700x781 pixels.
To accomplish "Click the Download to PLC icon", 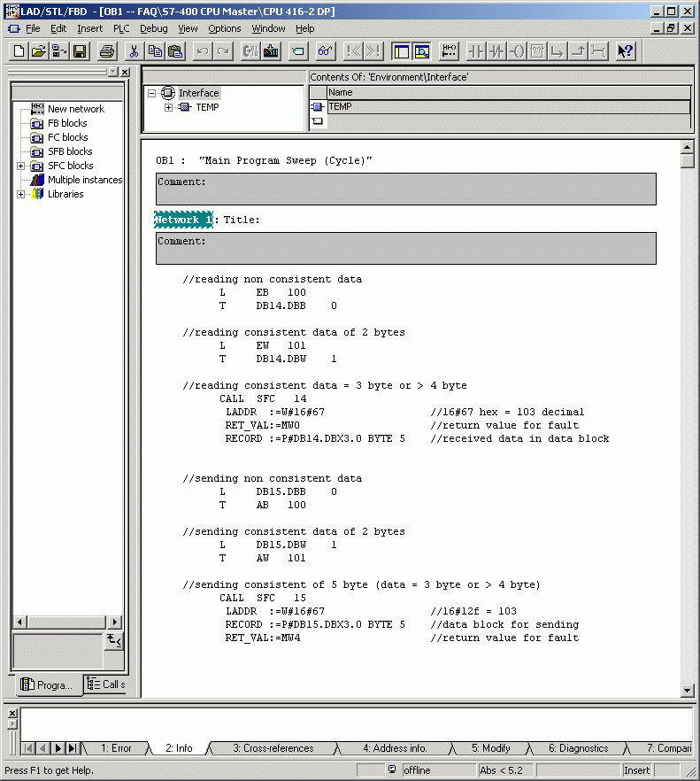I will [x=271, y=51].
